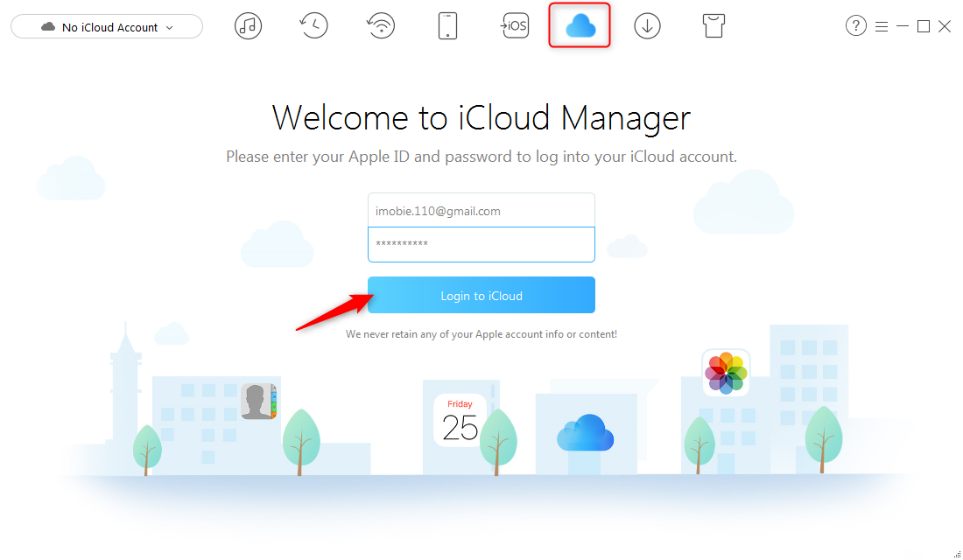Viewport: 963px width, 560px height.
Task: Click the Login to iCloud button
Action: [x=481, y=295]
